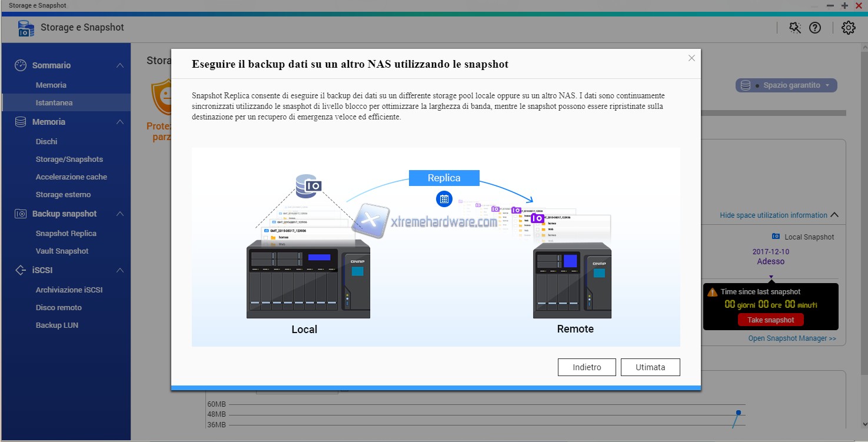Open the help question mark icon
868x442 pixels.
[x=815, y=28]
